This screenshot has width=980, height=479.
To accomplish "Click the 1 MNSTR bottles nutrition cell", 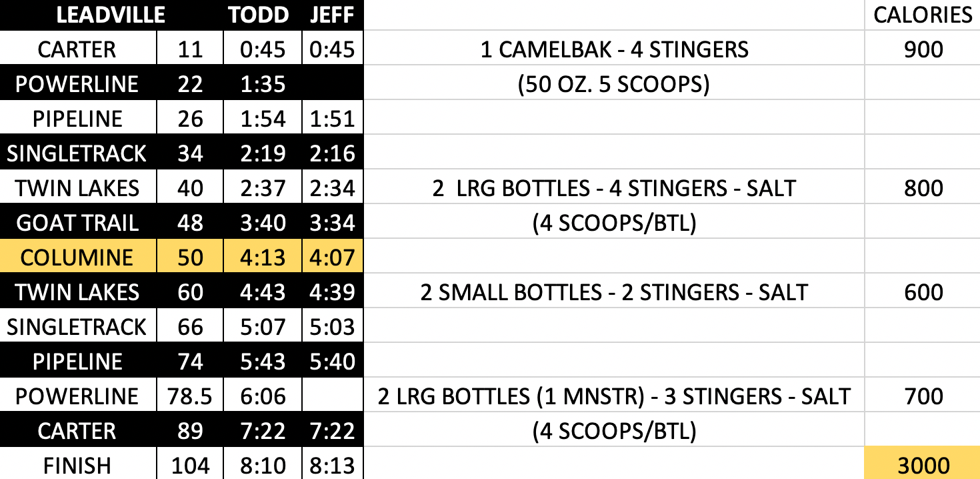I will (x=614, y=396).
